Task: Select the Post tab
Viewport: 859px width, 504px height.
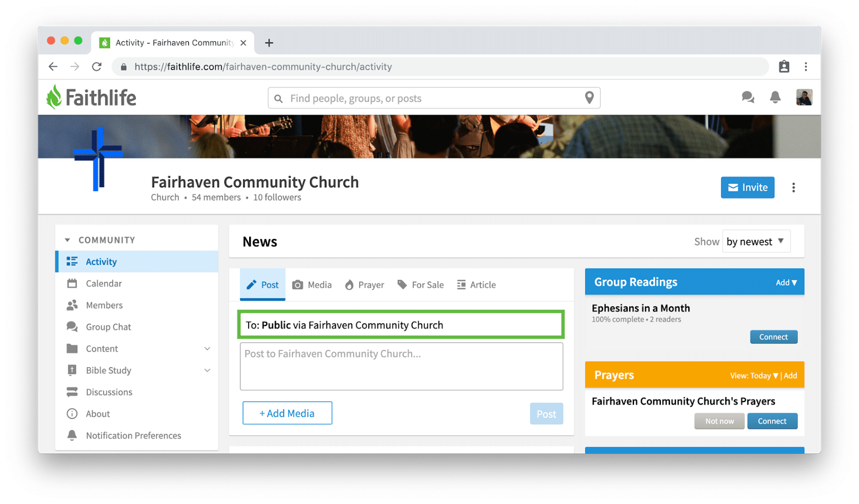Action: (263, 284)
